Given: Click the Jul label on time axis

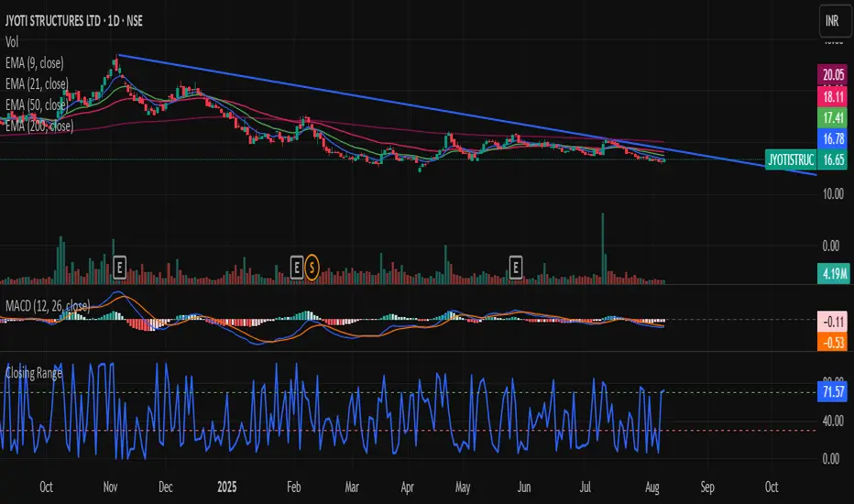Looking at the screenshot, I should (586, 487).
